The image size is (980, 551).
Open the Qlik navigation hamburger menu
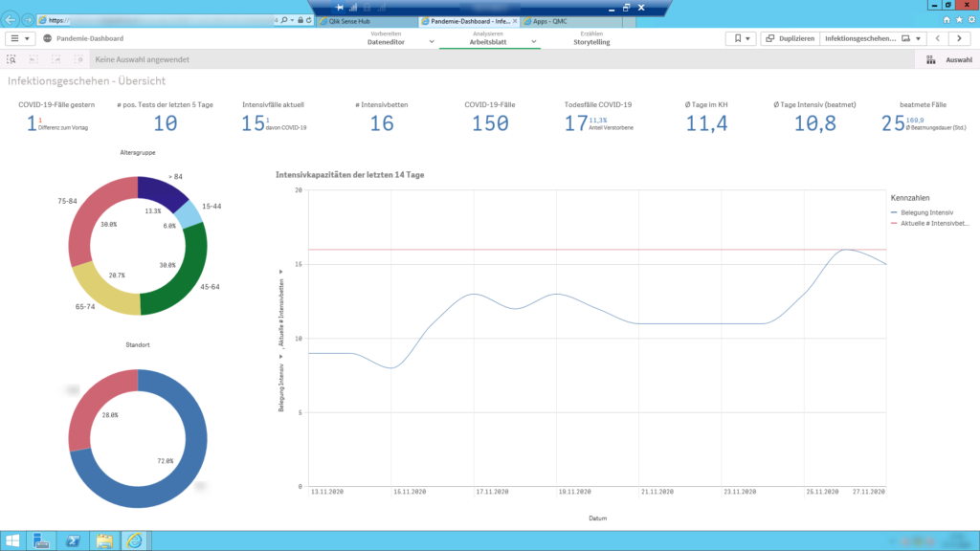coord(19,38)
